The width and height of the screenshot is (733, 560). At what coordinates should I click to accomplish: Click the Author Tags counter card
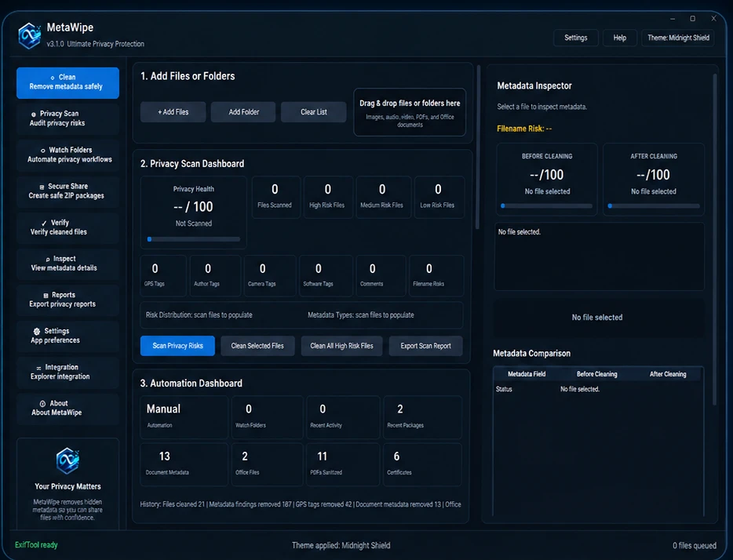pos(215,275)
